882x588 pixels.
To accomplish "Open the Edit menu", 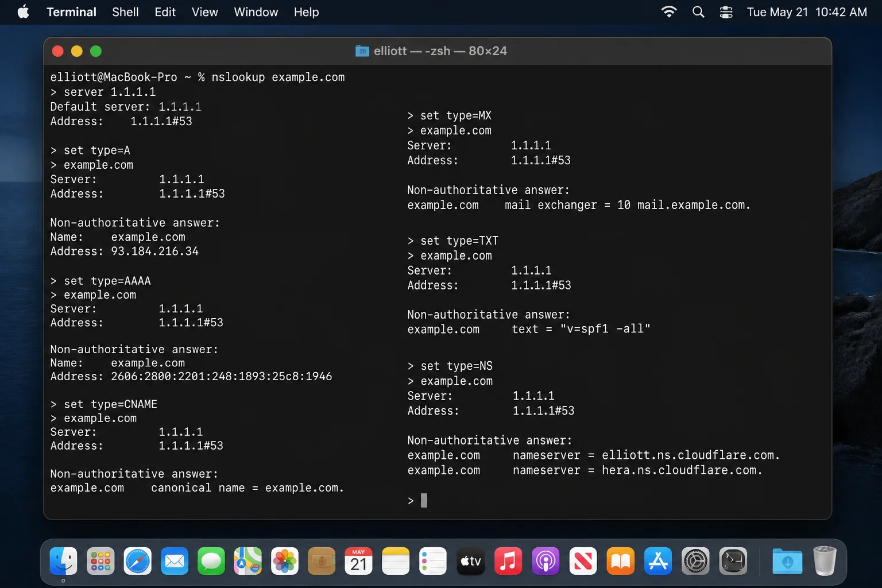I will pos(165,12).
